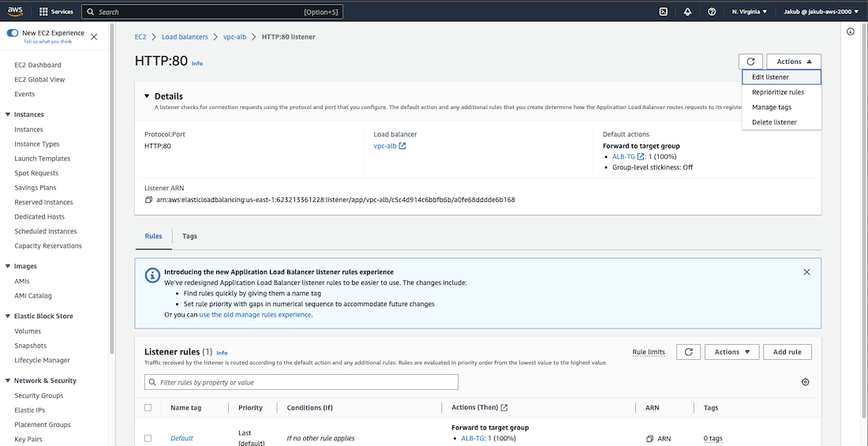Refresh the Listener rules table
Screen dimensions: 868x446
click(688, 352)
